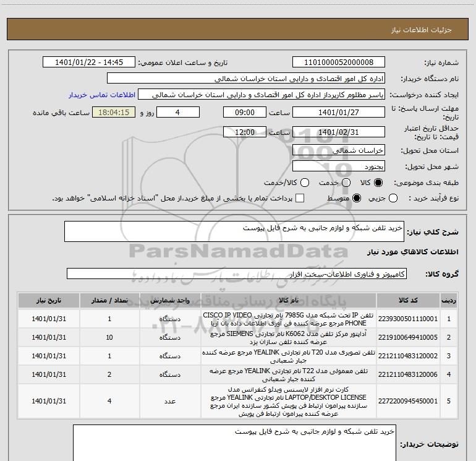Image resolution: width=476 pixels, height=461 pixels.
Task: Click the شماره نیاز field 1101000052000008
Action: point(339,62)
